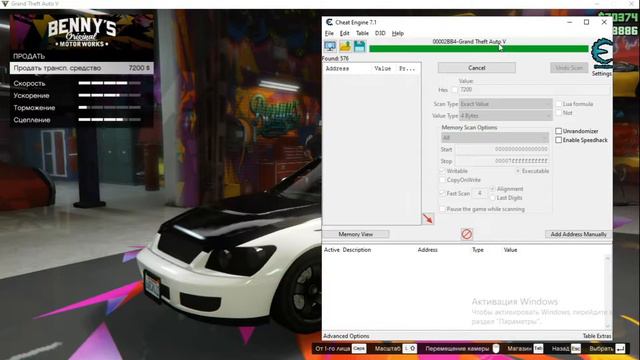The height and width of the screenshot is (360, 640).
Task: Open the Edit menu
Action: point(344,33)
